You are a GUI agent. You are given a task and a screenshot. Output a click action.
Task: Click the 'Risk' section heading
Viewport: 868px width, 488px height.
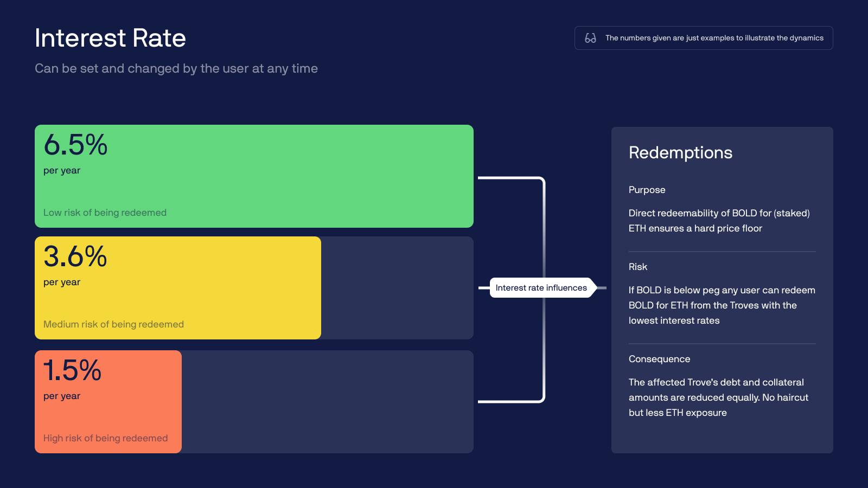[638, 267]
